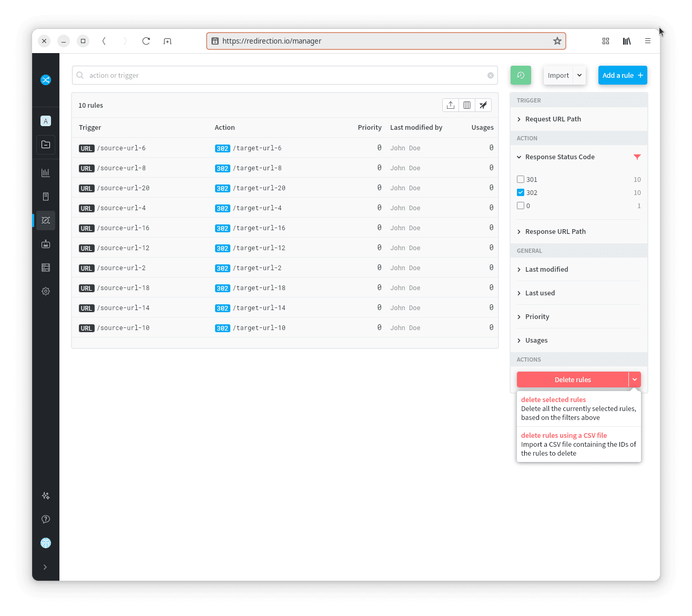
Task: Open the browser grid apps icon
Action: click(x=606, y=41)
